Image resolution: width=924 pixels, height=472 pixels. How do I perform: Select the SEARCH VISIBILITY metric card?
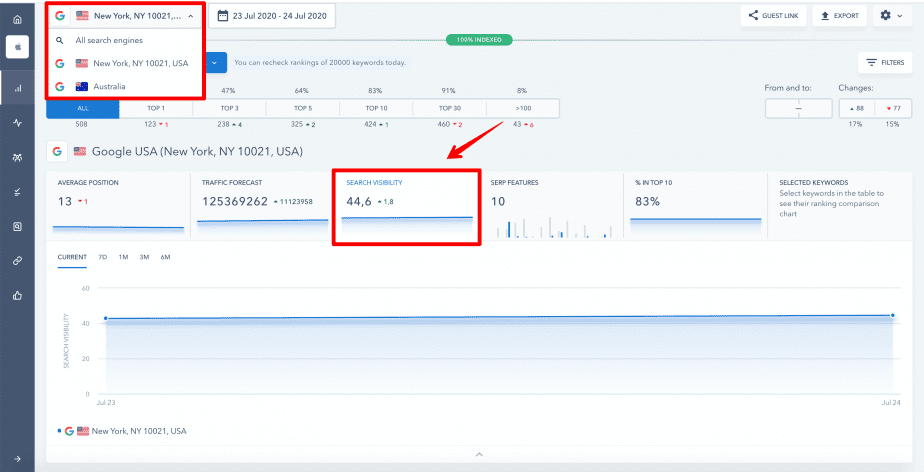click(x=407, y=206)
